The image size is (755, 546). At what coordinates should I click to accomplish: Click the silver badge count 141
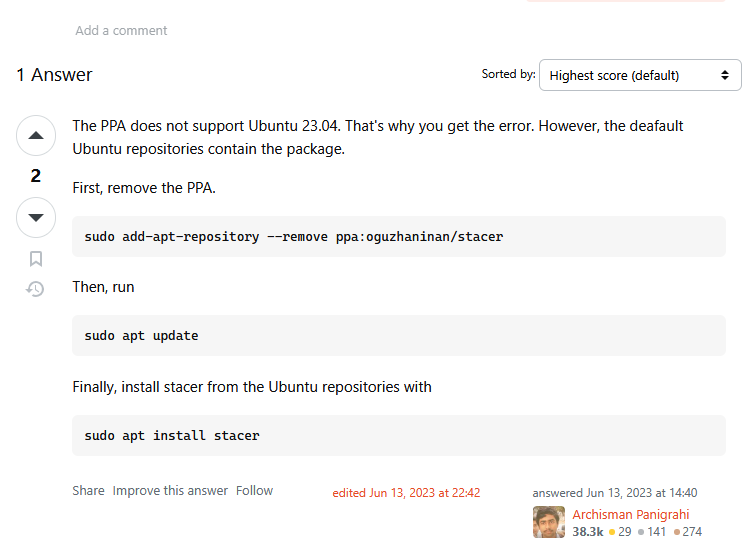[657, 532]
